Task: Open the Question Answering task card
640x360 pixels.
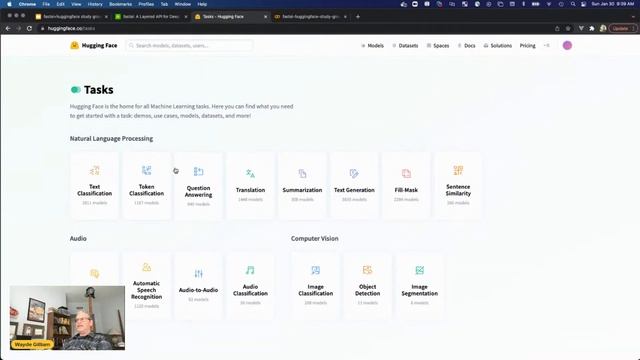Action: tap(198, 186)
